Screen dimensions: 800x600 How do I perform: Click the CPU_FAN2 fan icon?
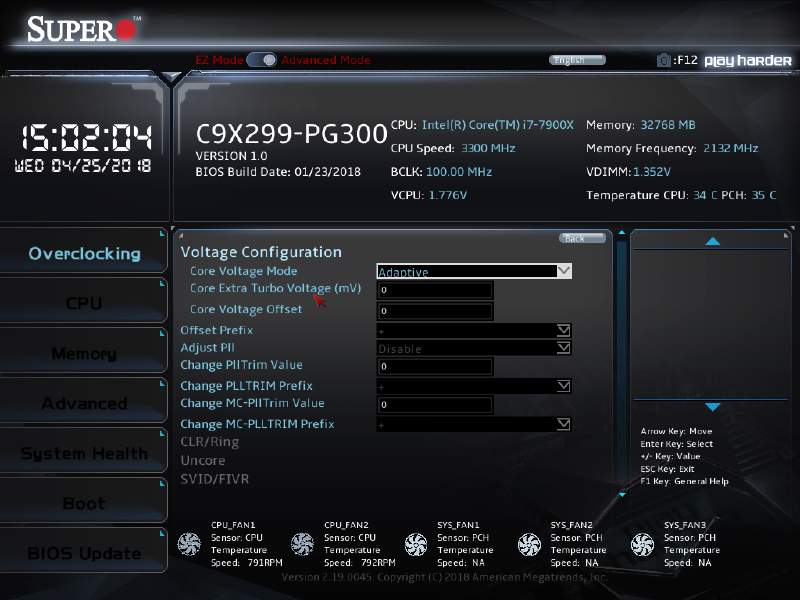(303, 544)
